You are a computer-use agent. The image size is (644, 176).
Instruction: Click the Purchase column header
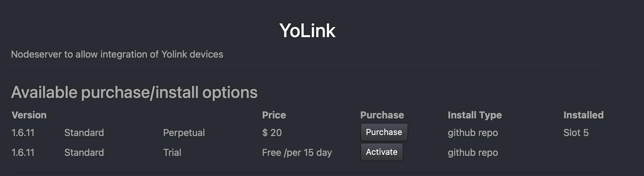click(382, 115)
